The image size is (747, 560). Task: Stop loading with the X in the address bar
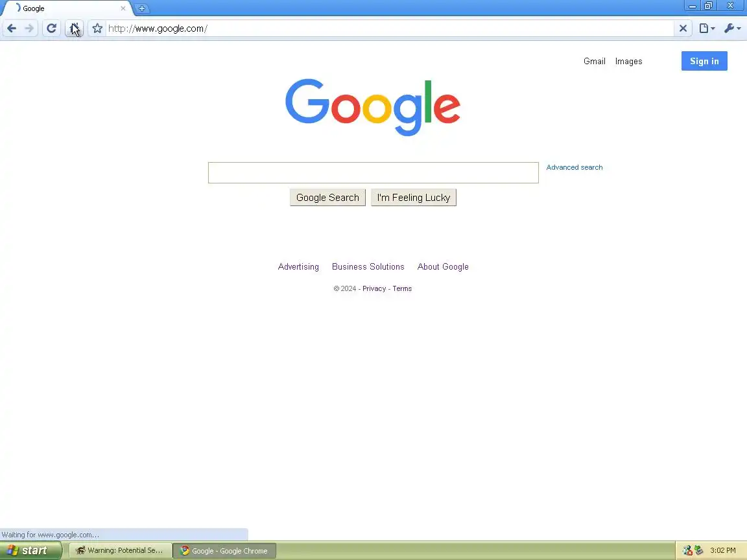point(683,29)
